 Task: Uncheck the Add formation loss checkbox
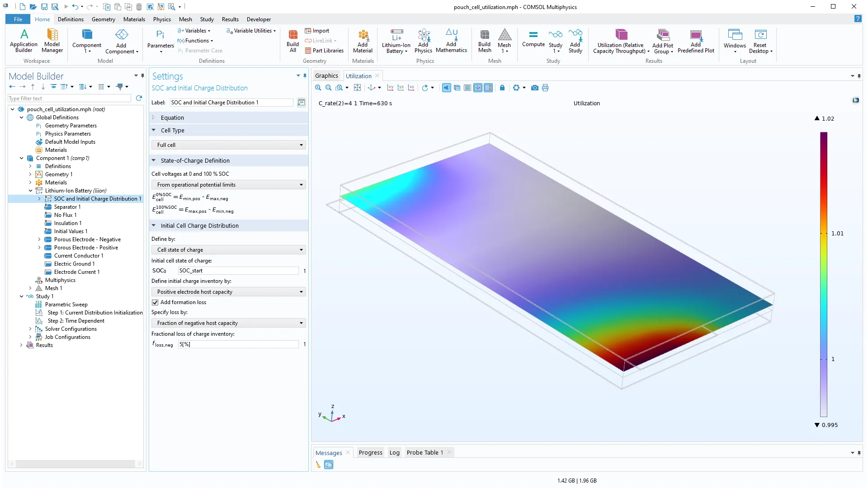155,302
